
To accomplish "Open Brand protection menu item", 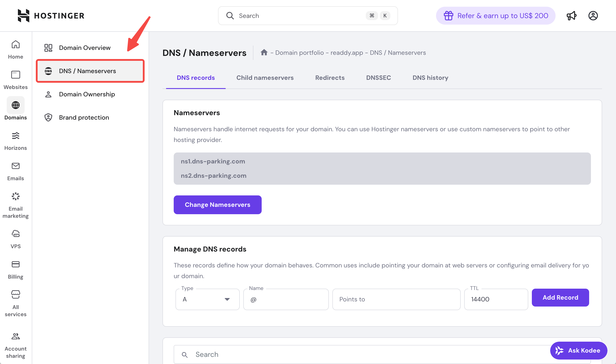I will (84, 117).
